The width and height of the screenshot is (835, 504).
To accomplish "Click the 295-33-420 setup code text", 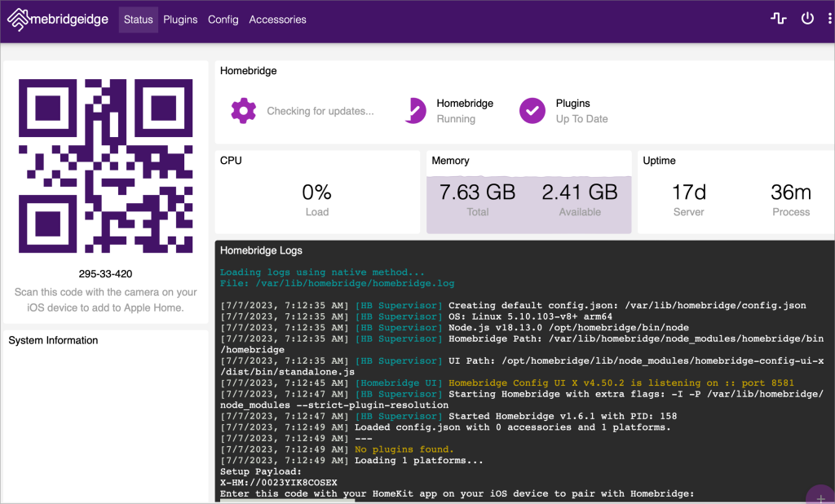I will pos(106,274).
